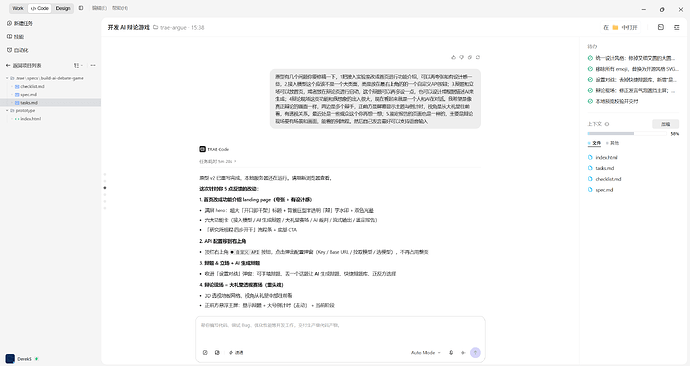Image resolution: width=690 pixels, height=366 pixels.
Task: Click the user message bubble
Action: click(x=375, y=99)
